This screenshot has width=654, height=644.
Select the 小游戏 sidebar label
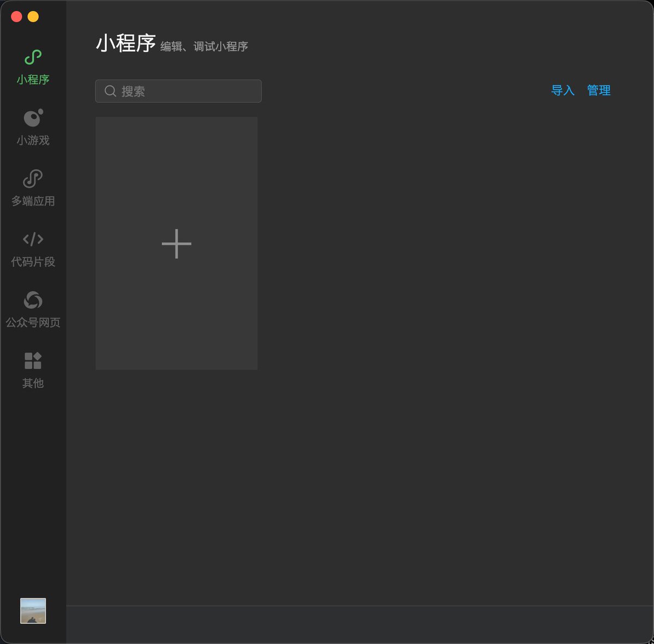click(x=33, y=141)
